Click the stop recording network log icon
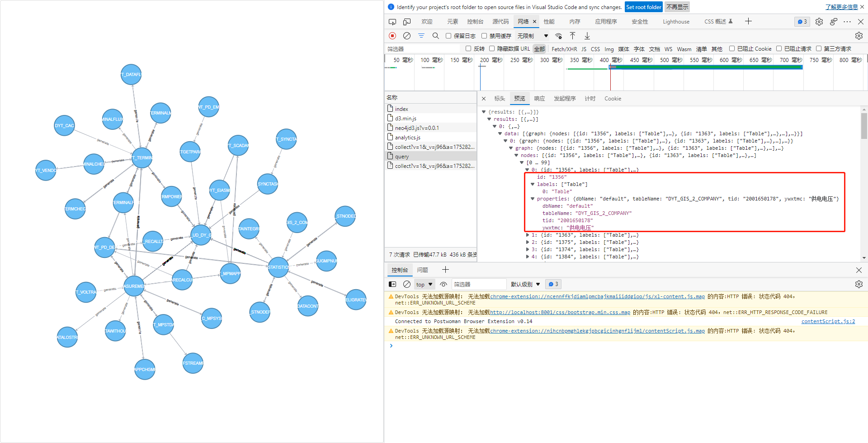The width and height of the screenshot is (868, 443). click(392, 36)
